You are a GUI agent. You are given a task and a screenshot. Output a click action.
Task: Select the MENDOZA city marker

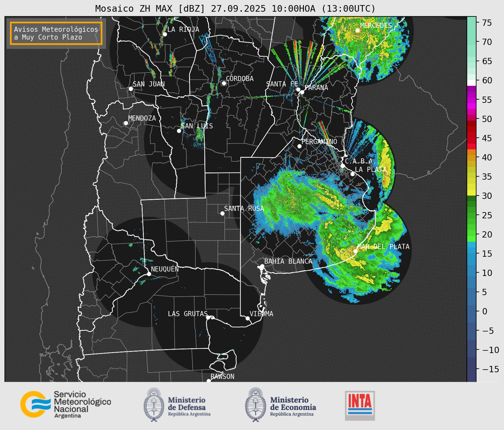[x=126, y=123]
